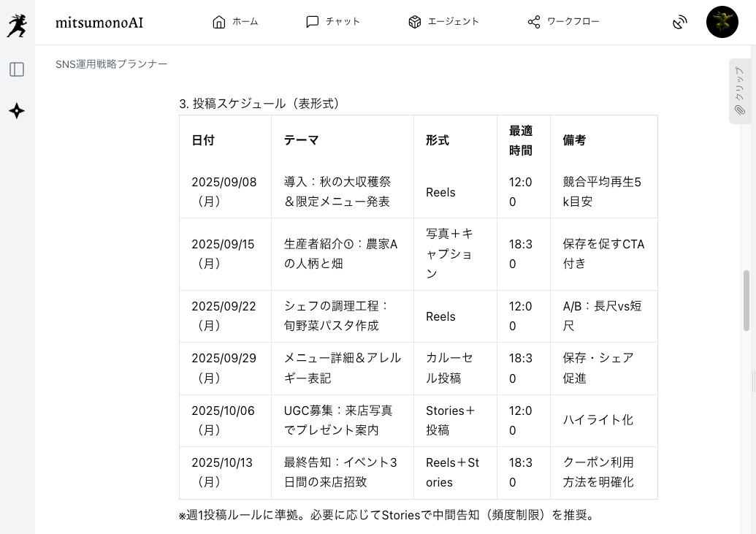Screen dimensions: 756x534
Task: Click the 日付 column header
Action: [203, 140]
